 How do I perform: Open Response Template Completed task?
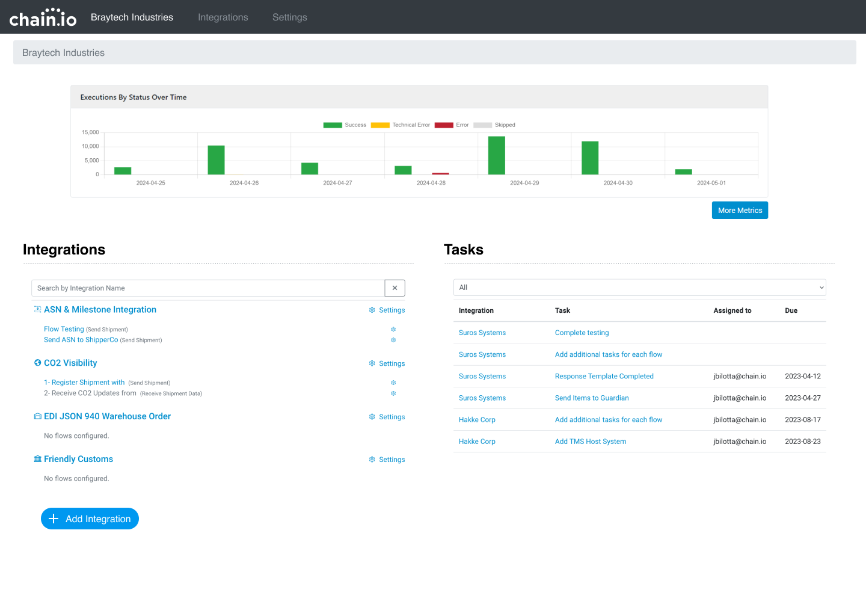(604, 377)
